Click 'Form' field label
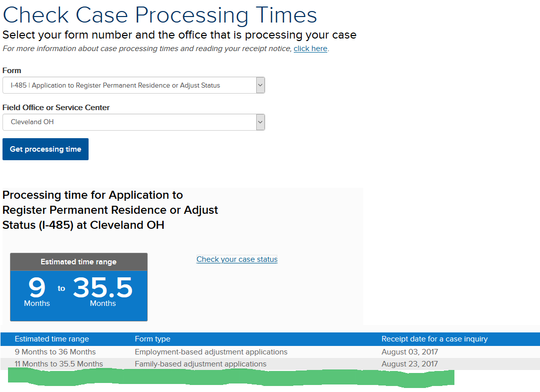Screen dimensions: 540x392 (12, 70)
